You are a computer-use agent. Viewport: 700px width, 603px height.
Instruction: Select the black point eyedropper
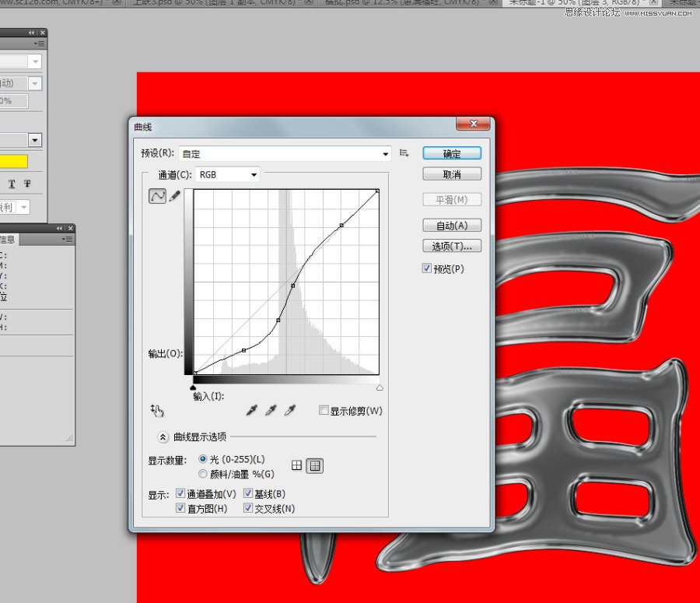click(x=250, y=410)
